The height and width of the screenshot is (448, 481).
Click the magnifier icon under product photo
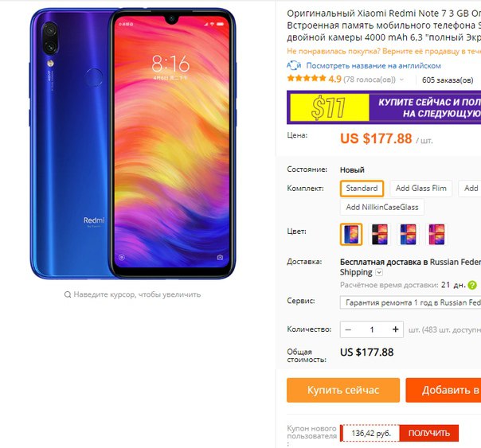pos(68,294)
